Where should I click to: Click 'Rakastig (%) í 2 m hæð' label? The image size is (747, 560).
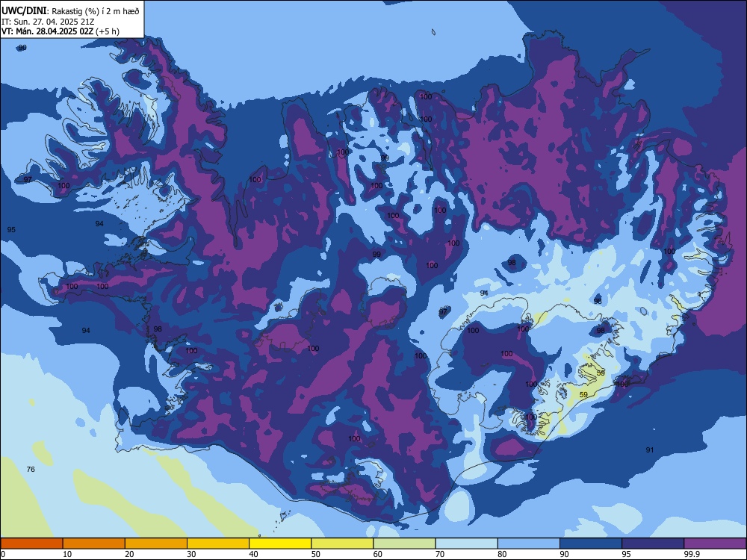click(96, 11)
